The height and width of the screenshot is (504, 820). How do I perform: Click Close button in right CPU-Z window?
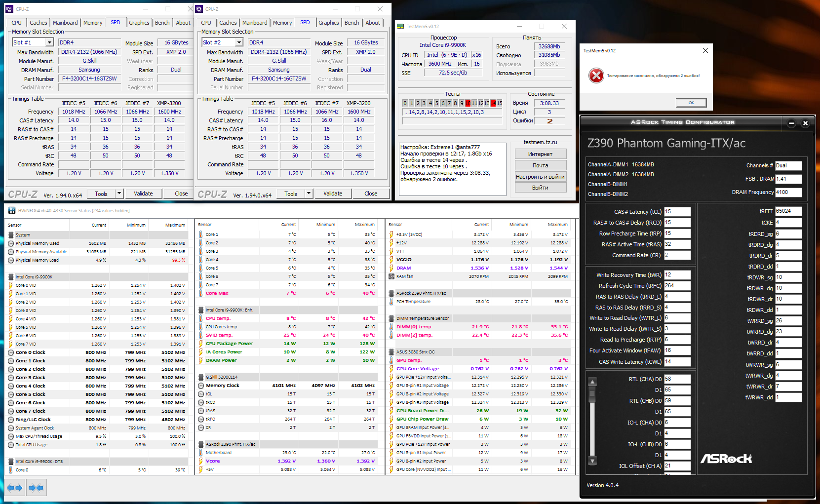tap(371, 194)
